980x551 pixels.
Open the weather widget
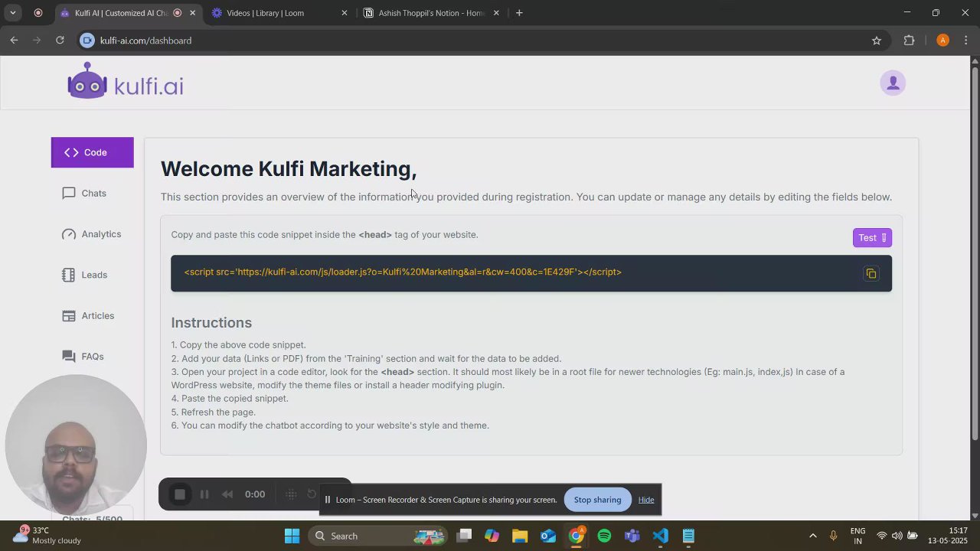point(47,536)
